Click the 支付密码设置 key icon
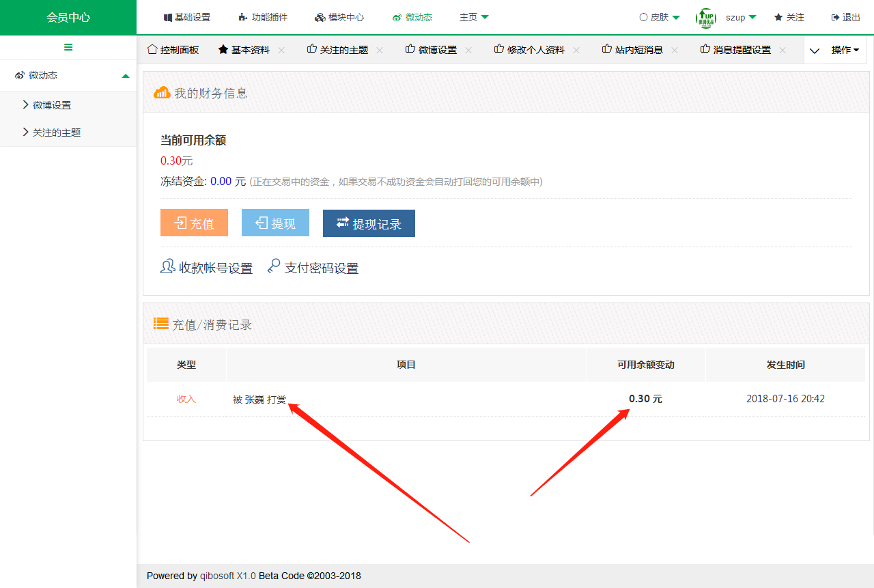Screen dimensions: 874x588 pos(273,267)
